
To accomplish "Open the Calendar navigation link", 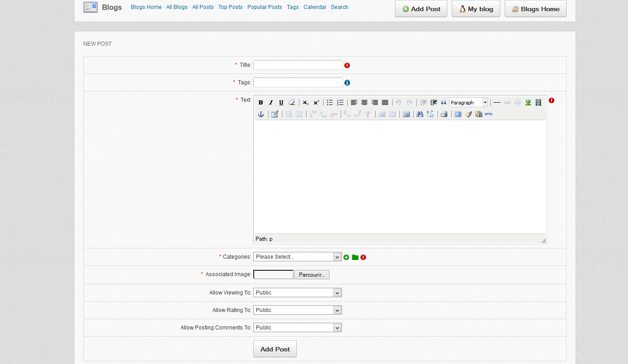I will (315, 7).
